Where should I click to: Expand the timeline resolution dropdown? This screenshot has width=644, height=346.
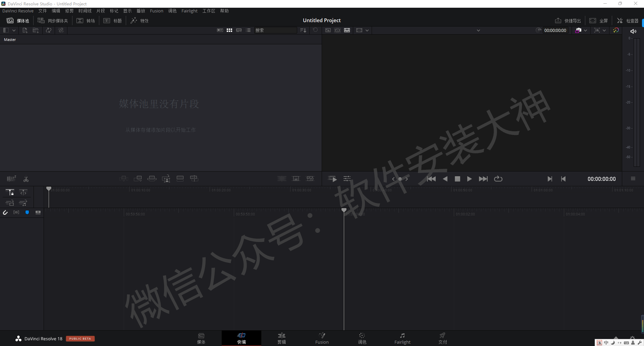point(604,30)
